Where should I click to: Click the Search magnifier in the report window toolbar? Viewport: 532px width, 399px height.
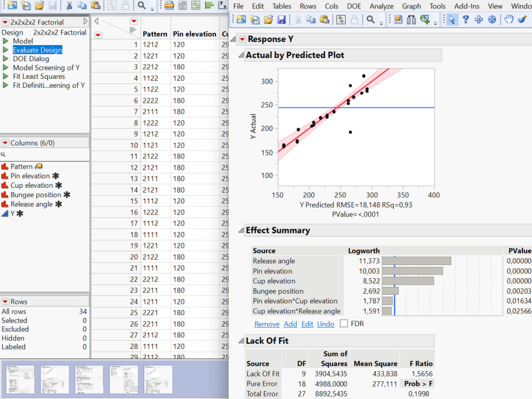(x=370, y=20)
